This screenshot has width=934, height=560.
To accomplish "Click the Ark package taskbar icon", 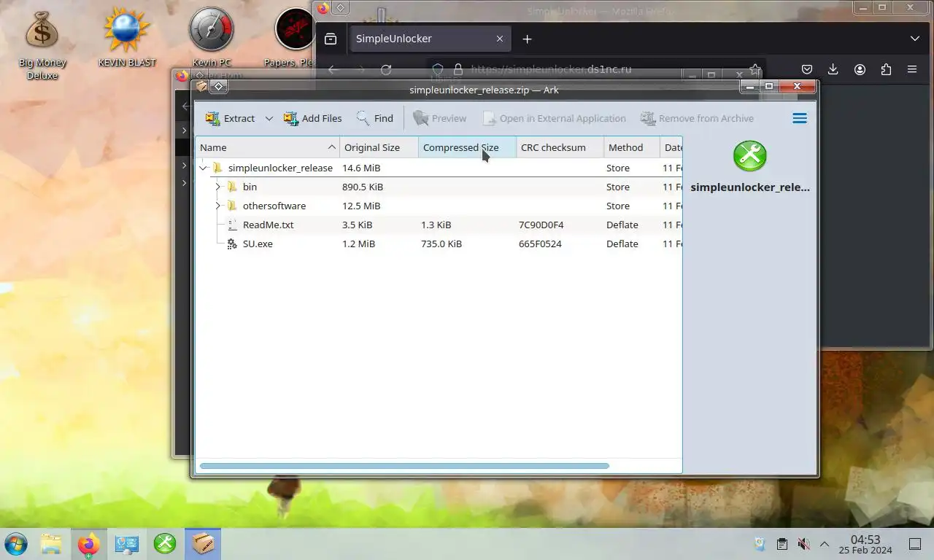I will 203,544.
